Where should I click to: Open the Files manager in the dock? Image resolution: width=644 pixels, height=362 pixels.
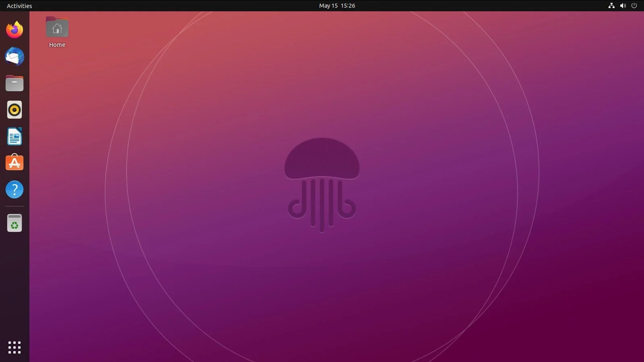coord(15,83)
